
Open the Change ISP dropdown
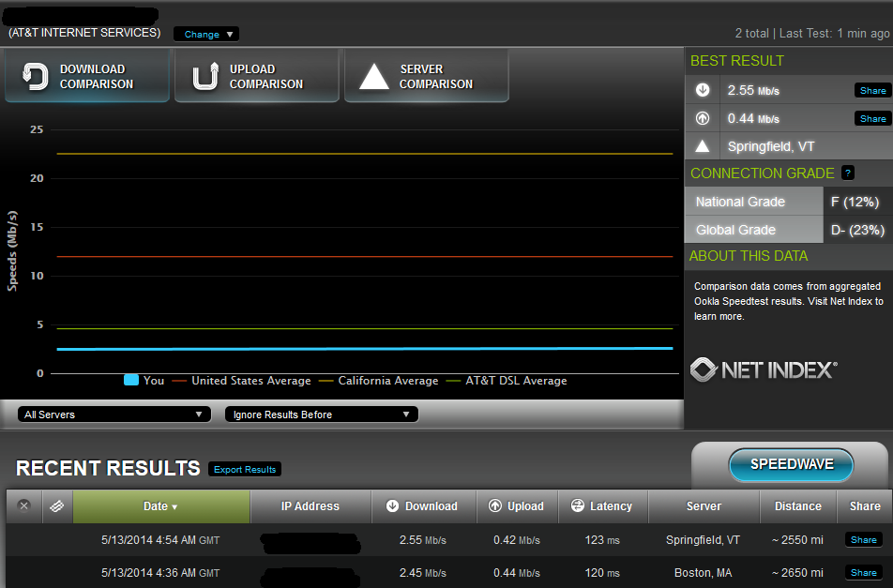tap(206, 34)
